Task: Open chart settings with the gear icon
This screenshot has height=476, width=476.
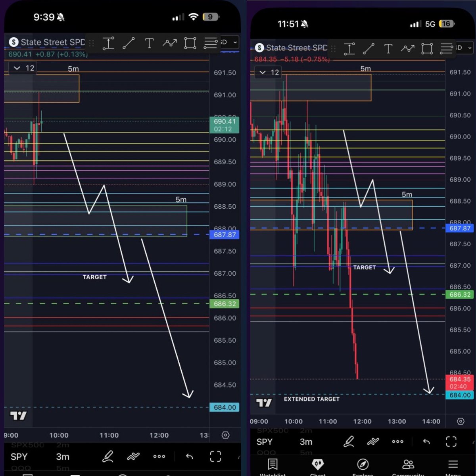Action: click(x=460, y=421)
